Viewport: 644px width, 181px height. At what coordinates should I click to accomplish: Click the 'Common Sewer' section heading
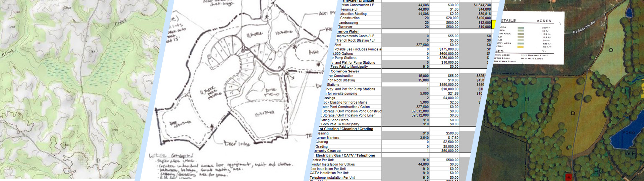(x=345, y=71)
